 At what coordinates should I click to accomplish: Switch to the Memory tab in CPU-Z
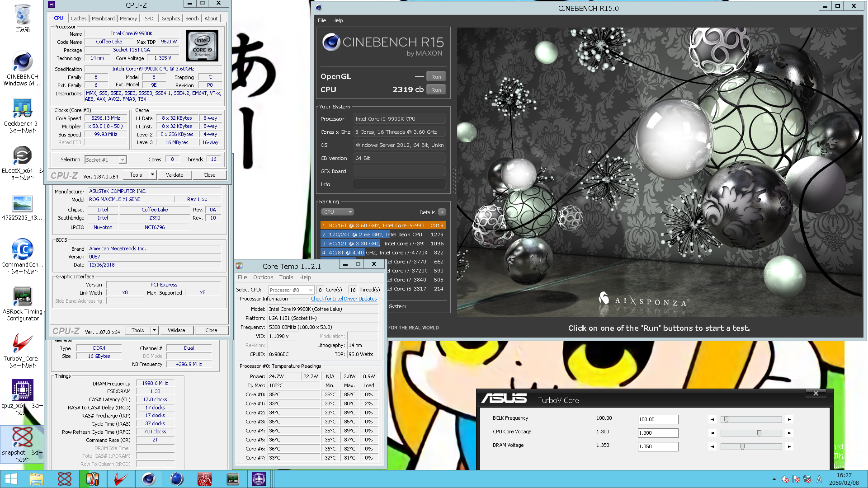[128, 19]
